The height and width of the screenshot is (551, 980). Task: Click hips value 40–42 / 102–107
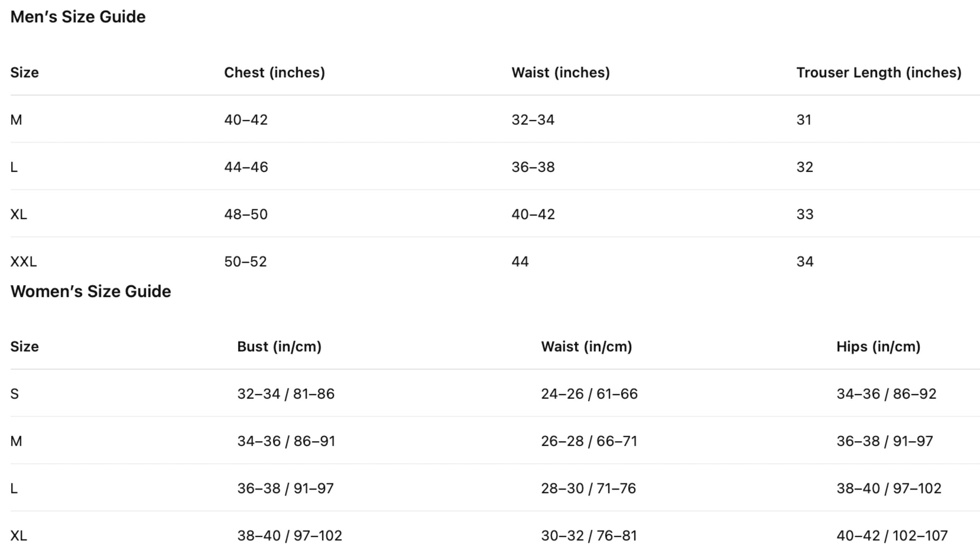tap(892, 536)
